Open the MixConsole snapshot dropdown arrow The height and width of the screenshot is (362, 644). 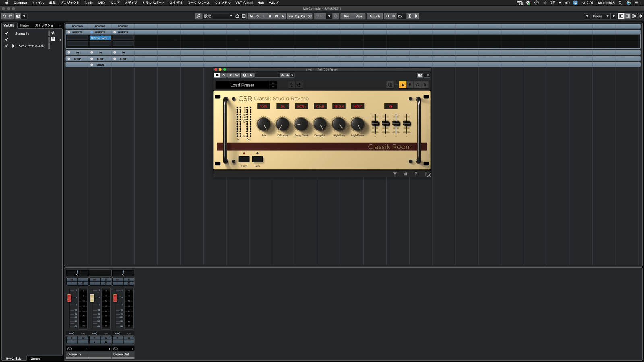coord(25,16)
